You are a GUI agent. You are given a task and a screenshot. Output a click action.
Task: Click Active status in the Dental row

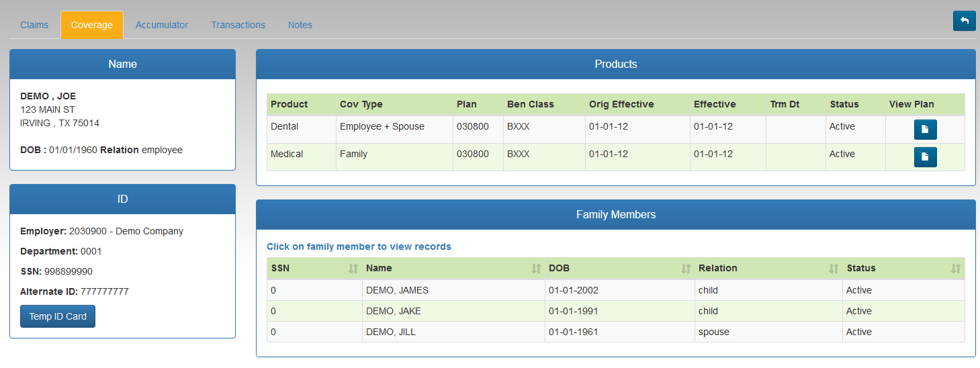point(842,126)
